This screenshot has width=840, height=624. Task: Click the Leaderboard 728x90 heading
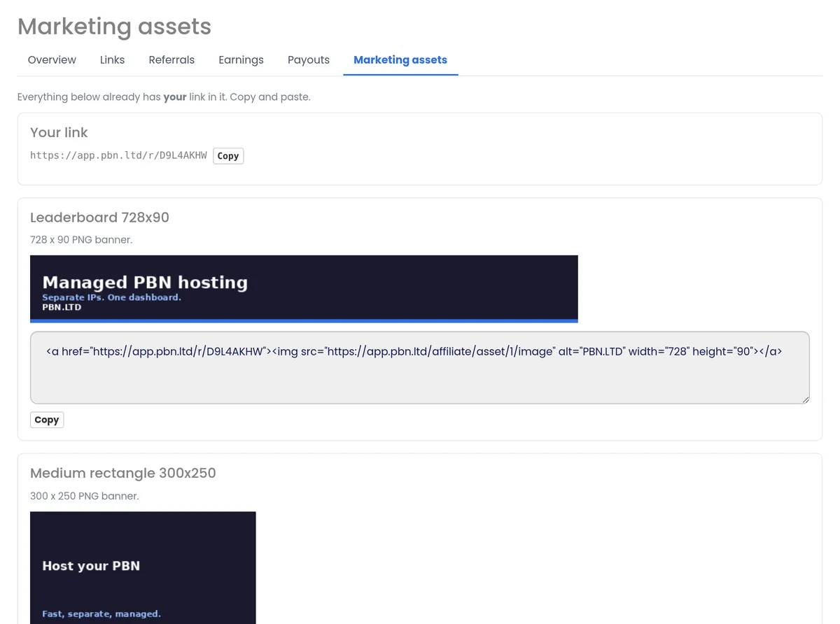(x=99, y=218)
